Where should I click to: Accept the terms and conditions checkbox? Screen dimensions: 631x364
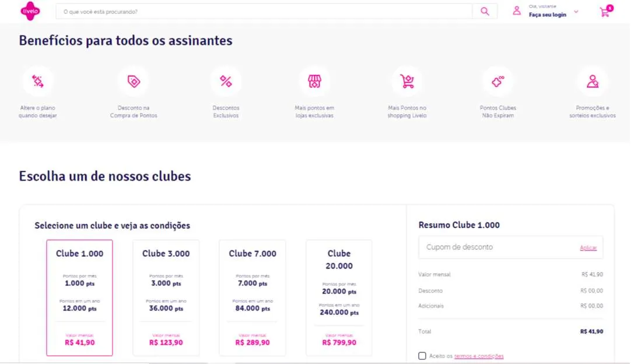(422, 356)
